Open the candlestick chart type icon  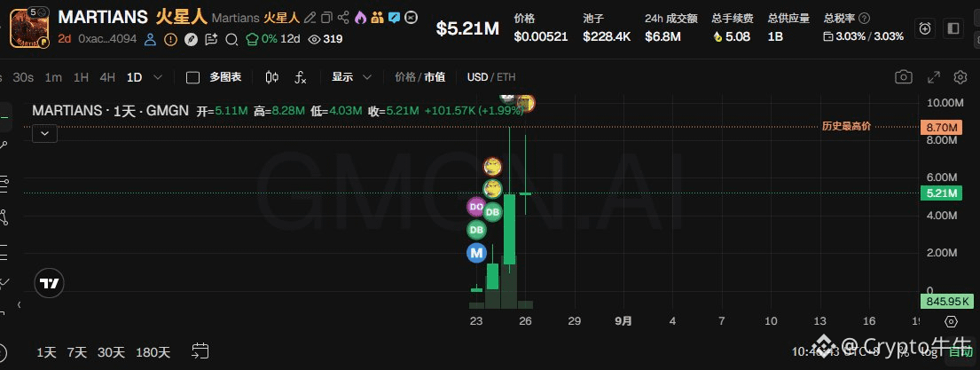(272, 77)
